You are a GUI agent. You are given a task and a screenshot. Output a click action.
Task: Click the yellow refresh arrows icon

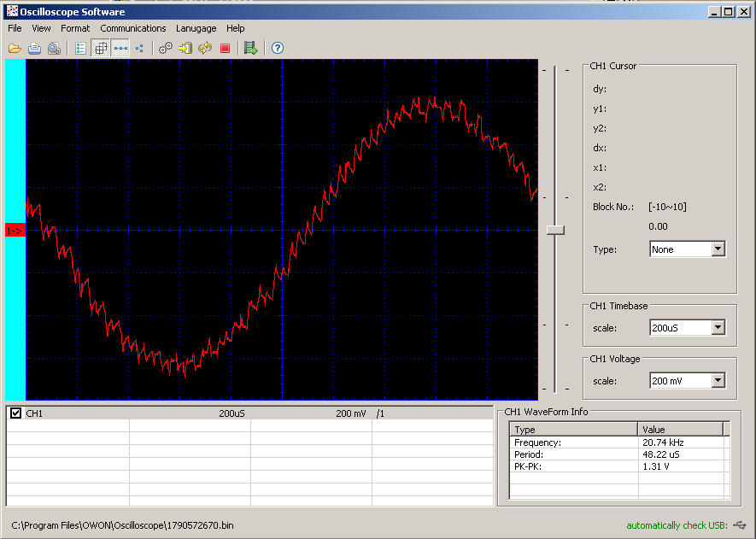(x=205, y=49)
